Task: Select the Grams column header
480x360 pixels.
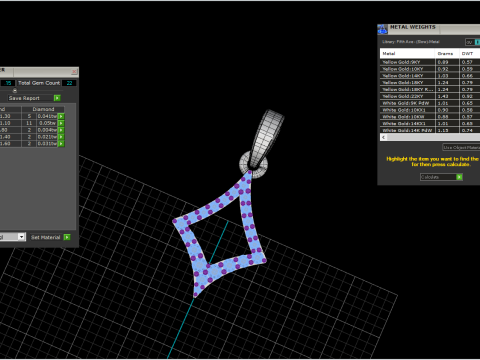Action: [x=447, y=53]
